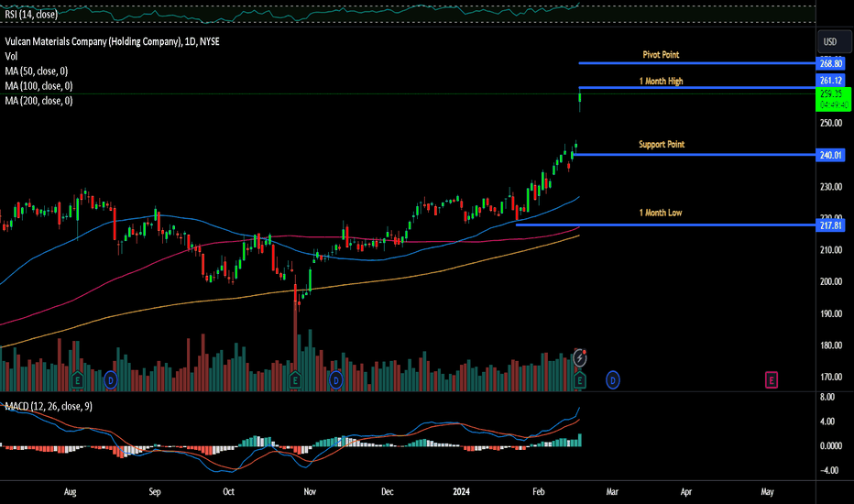Select the 268.80 pivot price tag

[830, 64]
